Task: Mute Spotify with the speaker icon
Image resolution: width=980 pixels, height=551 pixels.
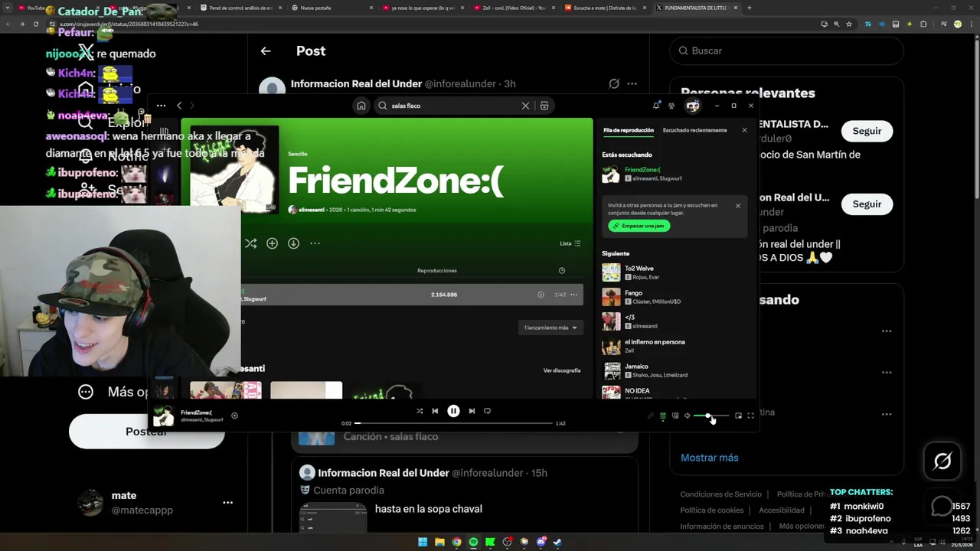Action: (x=687, y=416)
